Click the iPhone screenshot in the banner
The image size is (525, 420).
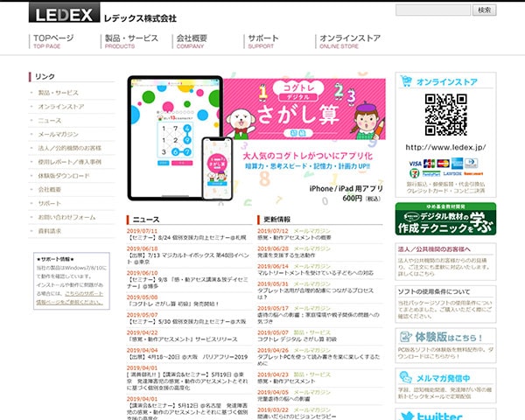pyautogui.click(x=217, y=169)
